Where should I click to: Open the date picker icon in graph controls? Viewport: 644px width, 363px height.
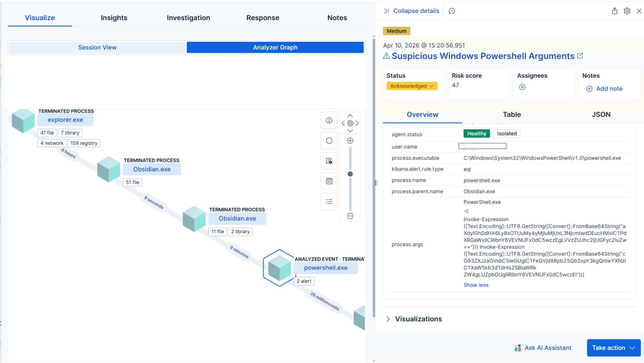(329, 181)
